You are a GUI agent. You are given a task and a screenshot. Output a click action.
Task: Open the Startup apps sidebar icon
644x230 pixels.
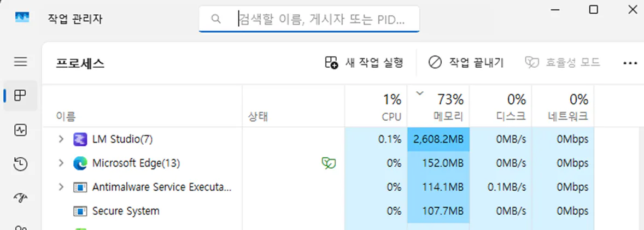point(21,198)
